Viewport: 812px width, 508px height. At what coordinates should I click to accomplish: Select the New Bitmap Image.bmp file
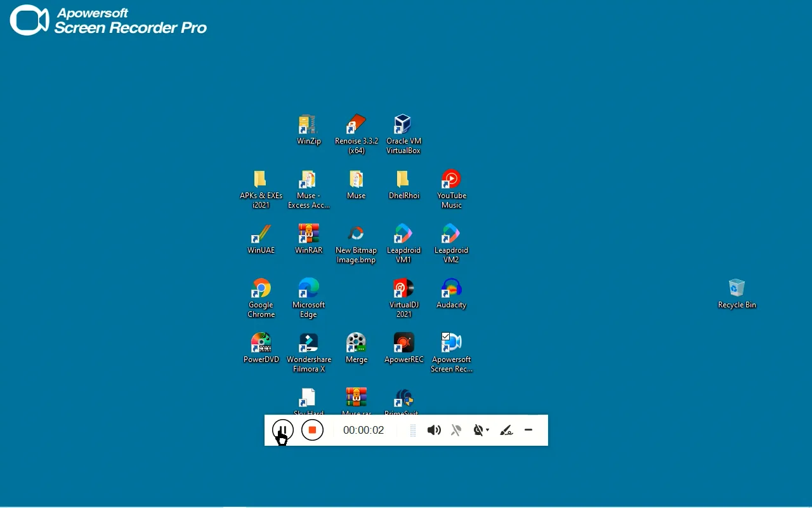tap(357, 244)
